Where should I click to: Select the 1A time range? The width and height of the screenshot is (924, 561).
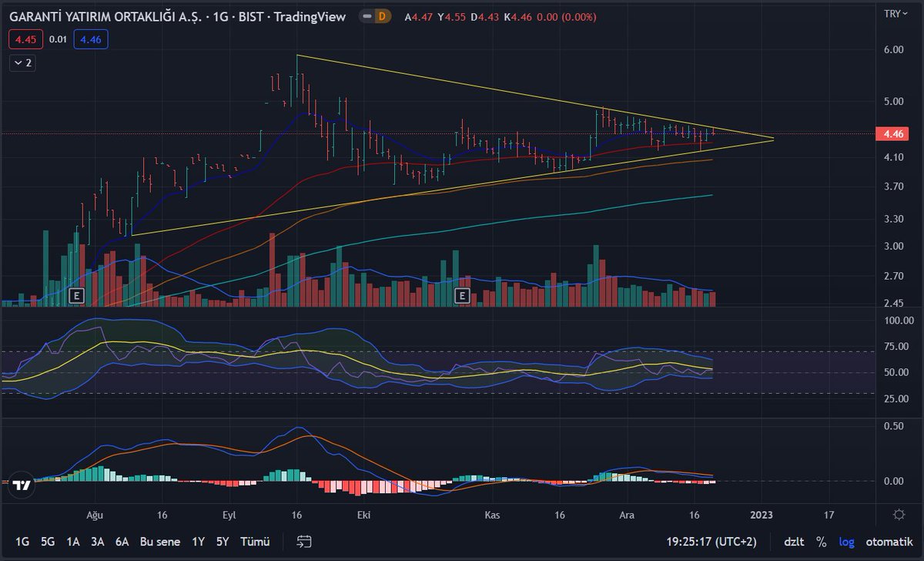tap(73, 542)
